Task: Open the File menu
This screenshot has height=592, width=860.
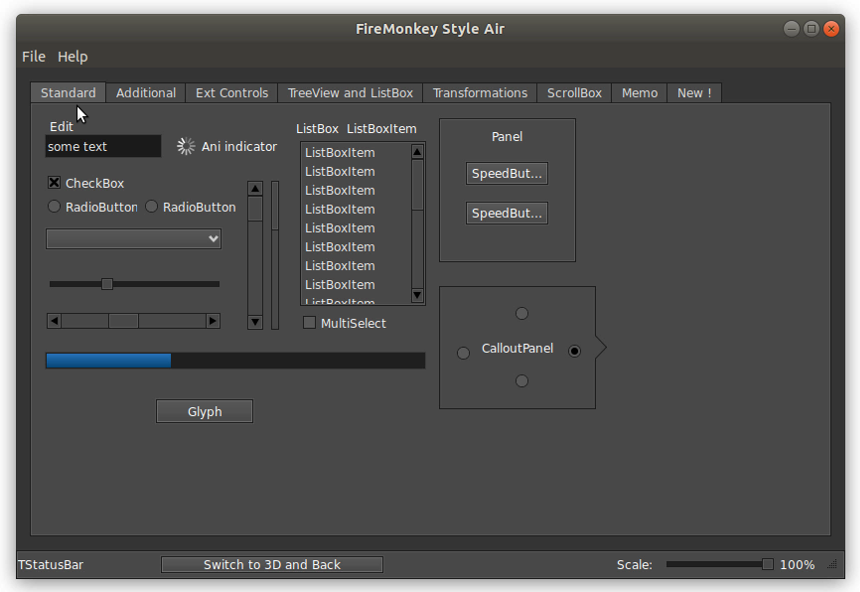Action: (x=33, y=57)
